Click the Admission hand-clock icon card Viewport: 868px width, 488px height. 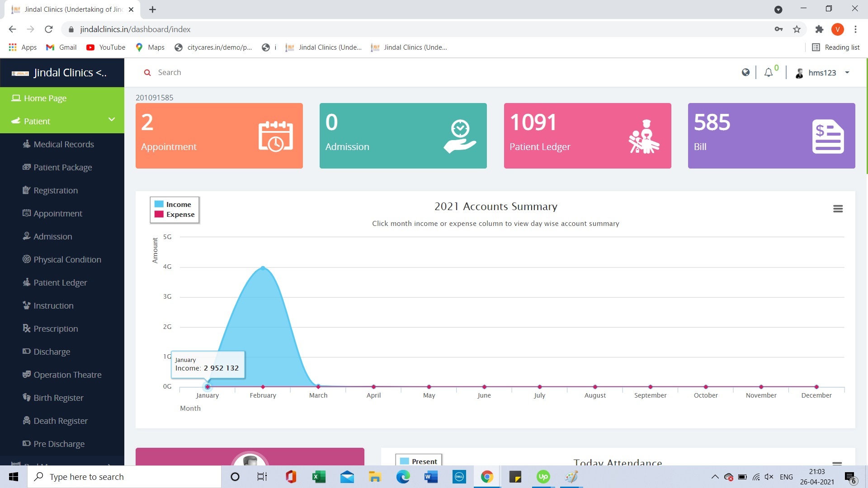coord(460,136)
